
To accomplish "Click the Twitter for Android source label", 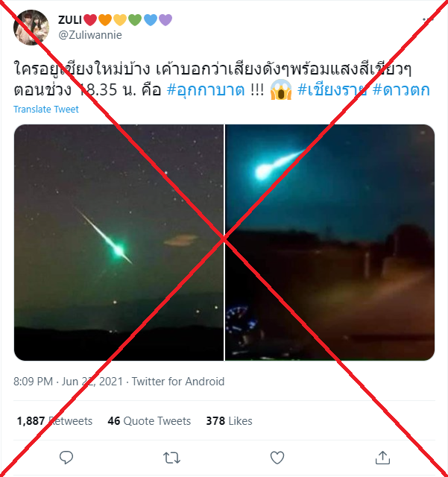I will click(178, 382).
